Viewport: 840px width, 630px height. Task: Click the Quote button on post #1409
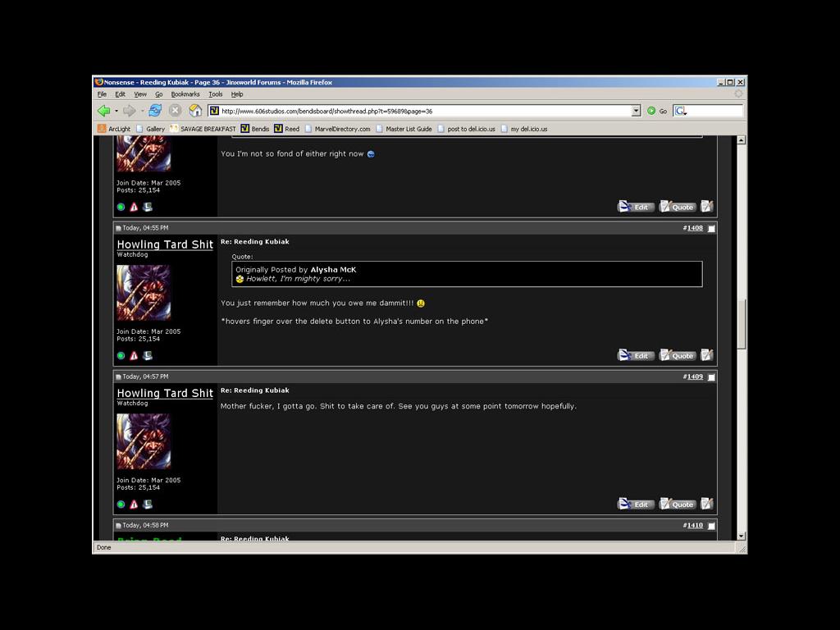[678, 504]
